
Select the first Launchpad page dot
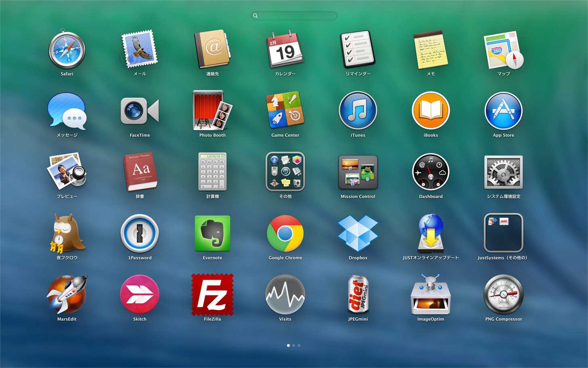288,345
